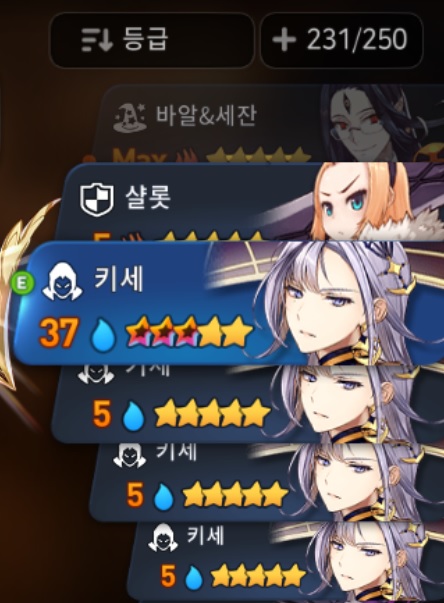This screenshot has height=603, width=444.
Task: Select the level 37 키세 name label
Action: click(119, 278)
